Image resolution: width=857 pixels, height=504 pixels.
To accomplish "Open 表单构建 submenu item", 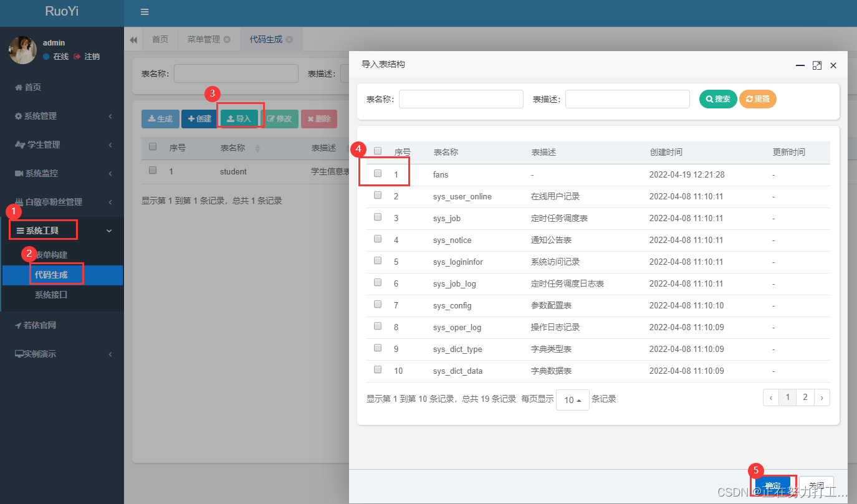I will tap(51, 255).
